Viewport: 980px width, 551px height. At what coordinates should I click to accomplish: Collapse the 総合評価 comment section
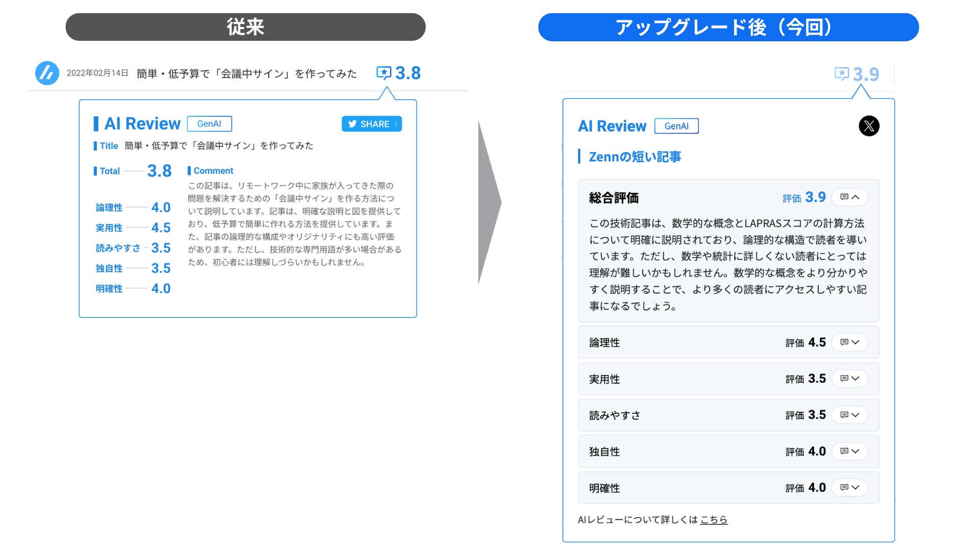[x=850, y=197]
